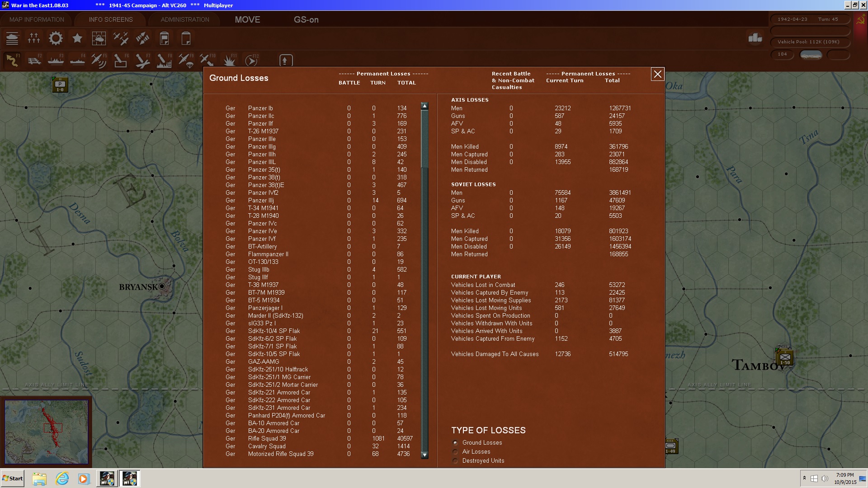Open the Administration tab
This screenshot has width=868, height=488.
click(x=185, y=19)
